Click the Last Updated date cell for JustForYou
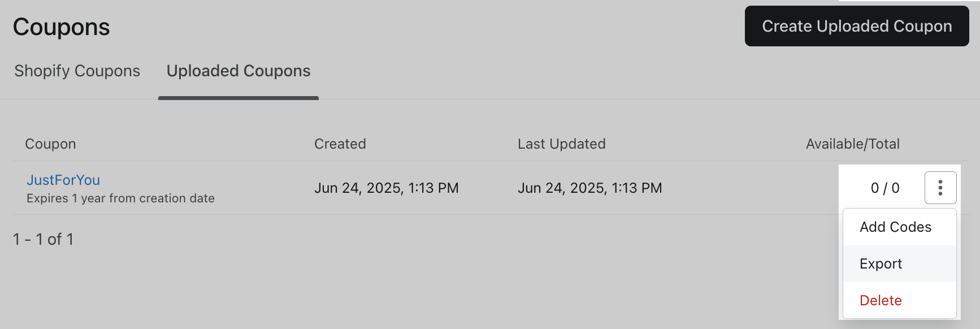This screenshot has height=329, width=980. click(589, 188)
